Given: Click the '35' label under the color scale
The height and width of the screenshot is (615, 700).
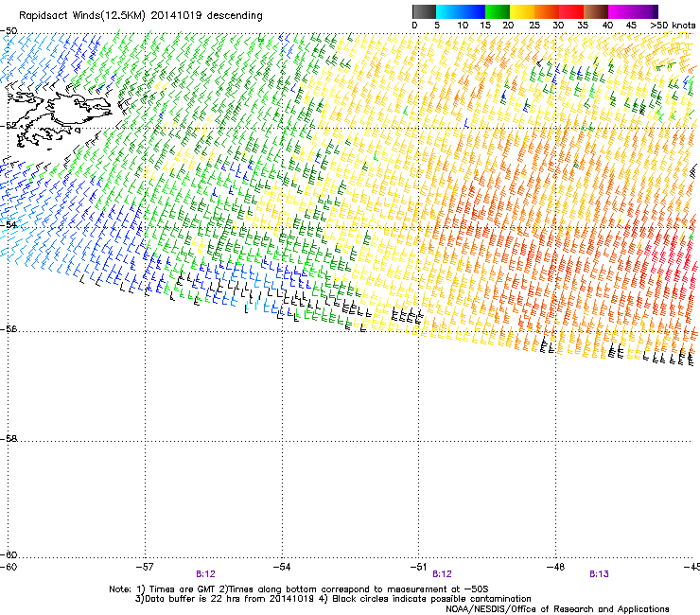Looking at the screenshot, I should [x=583, y=26].
